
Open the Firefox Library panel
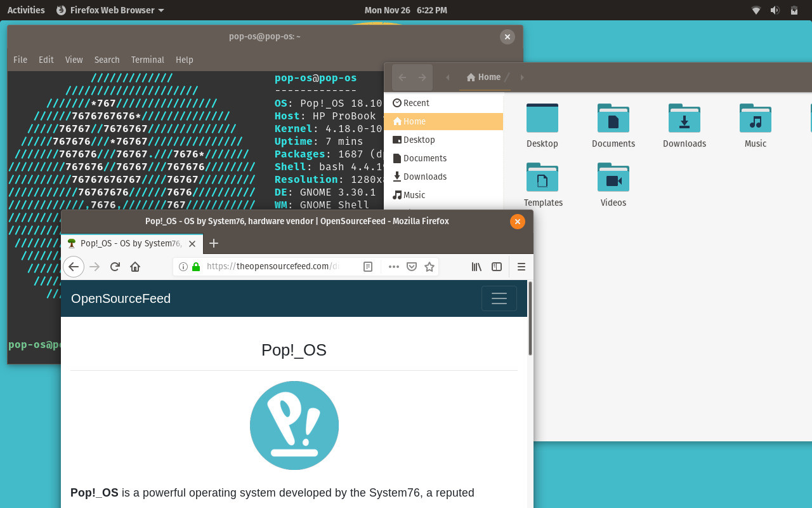tap(476, 267)
